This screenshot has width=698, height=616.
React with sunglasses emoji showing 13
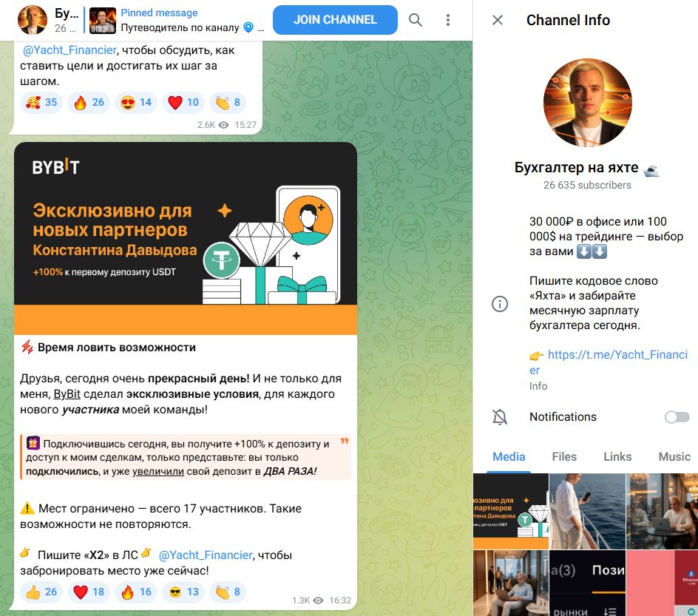(183, 592)
